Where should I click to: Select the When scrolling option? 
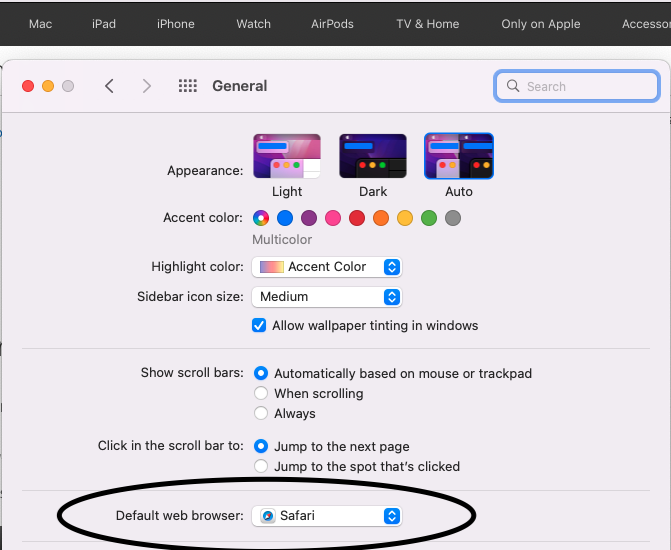click(261, 393)
